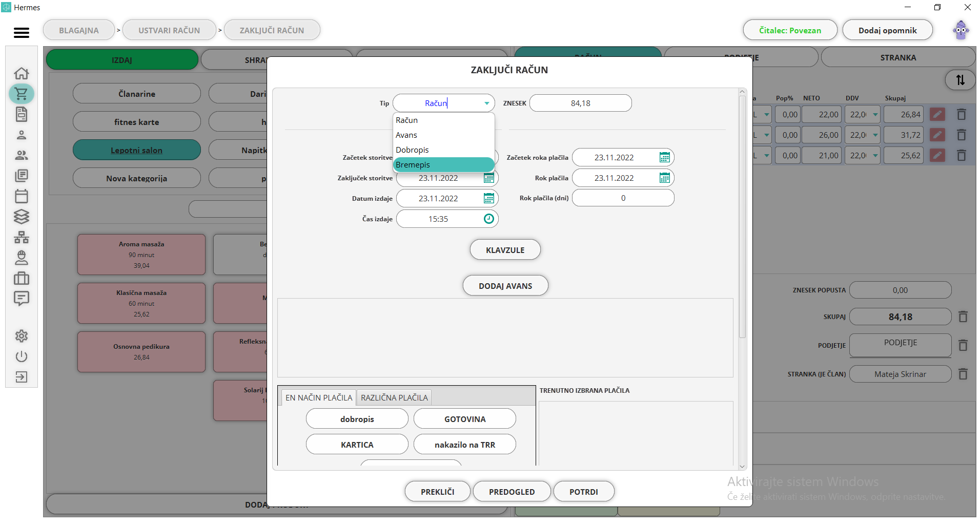Expand unit dropdown in 26,84 row
The width and height of the screenshot is (980, 526).
click(766, 115)
